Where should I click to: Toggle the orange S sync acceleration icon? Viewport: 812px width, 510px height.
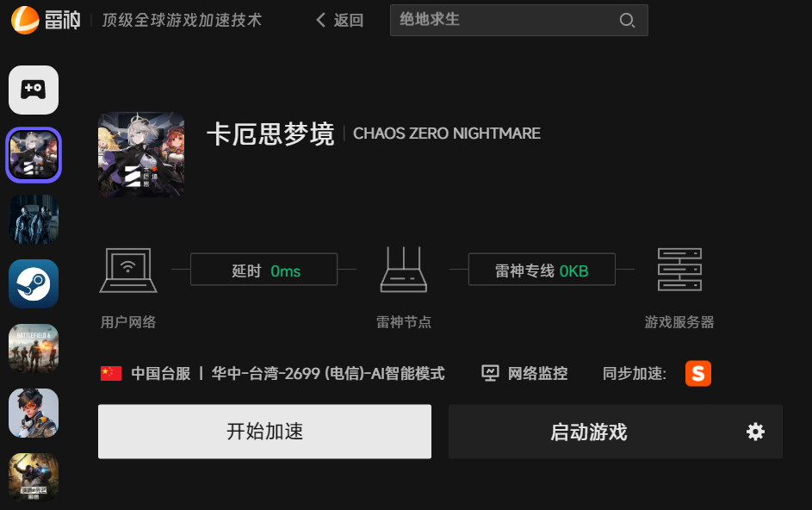pos(698,373)
